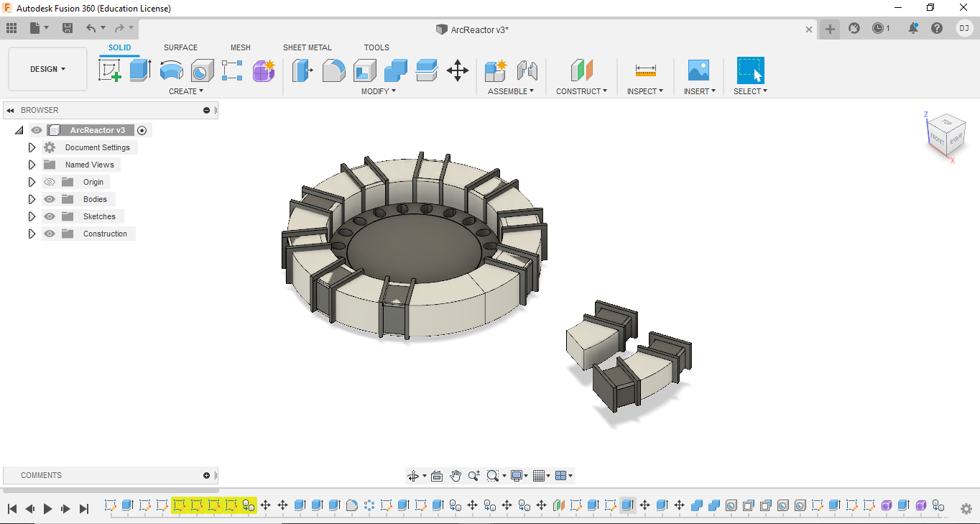Select the Revolve tool
Image resolution: width=980 pixels, height=524 pixels.
171,70
